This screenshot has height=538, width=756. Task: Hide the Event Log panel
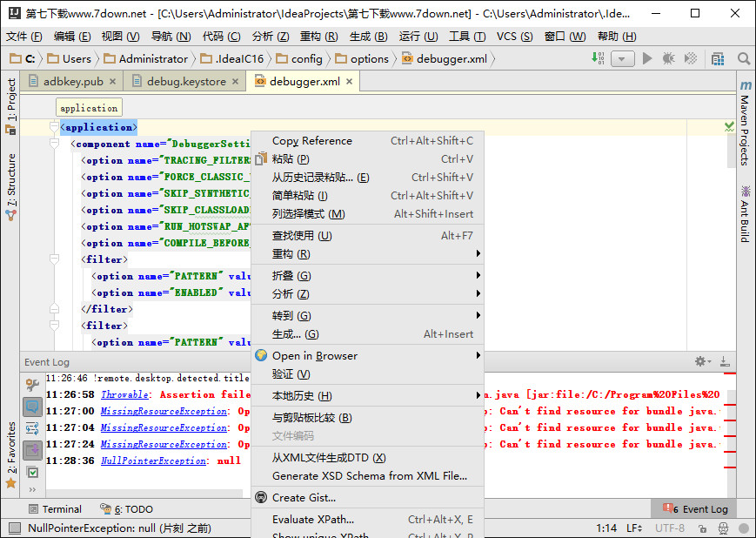click(724, 361)
